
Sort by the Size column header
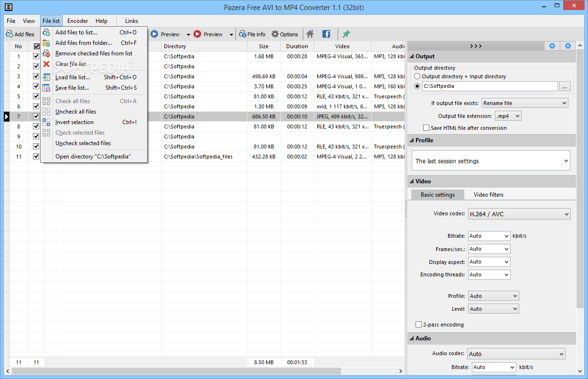[264, 46]
